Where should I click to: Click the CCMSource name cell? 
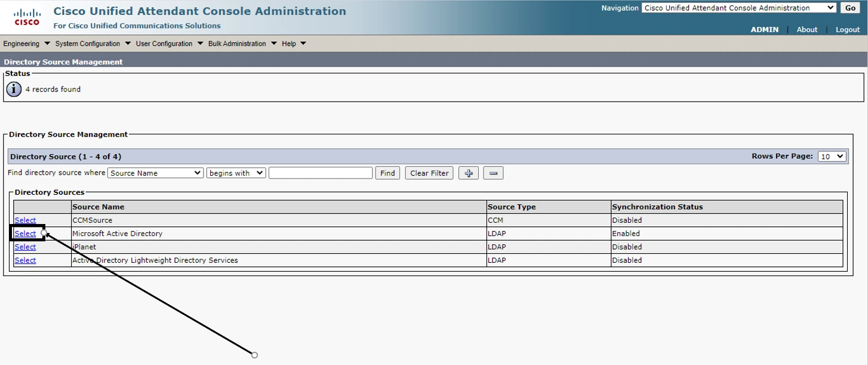pos(279,220)
